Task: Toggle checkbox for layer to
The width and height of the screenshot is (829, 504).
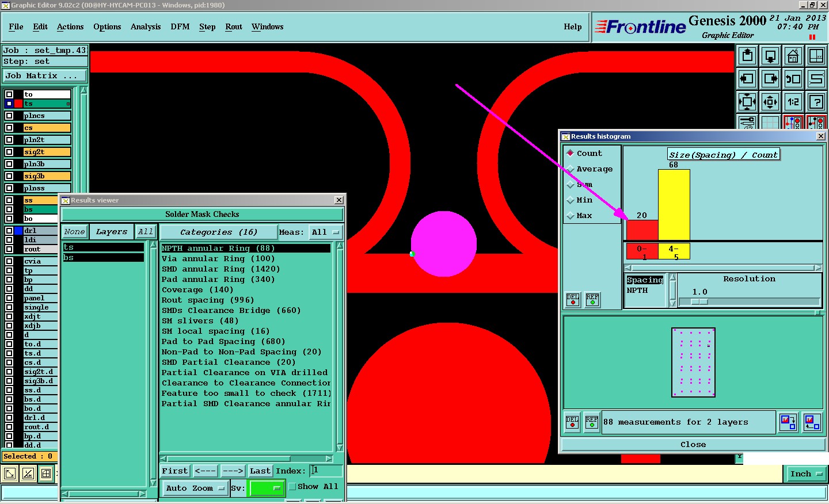Action: point(9,94)
